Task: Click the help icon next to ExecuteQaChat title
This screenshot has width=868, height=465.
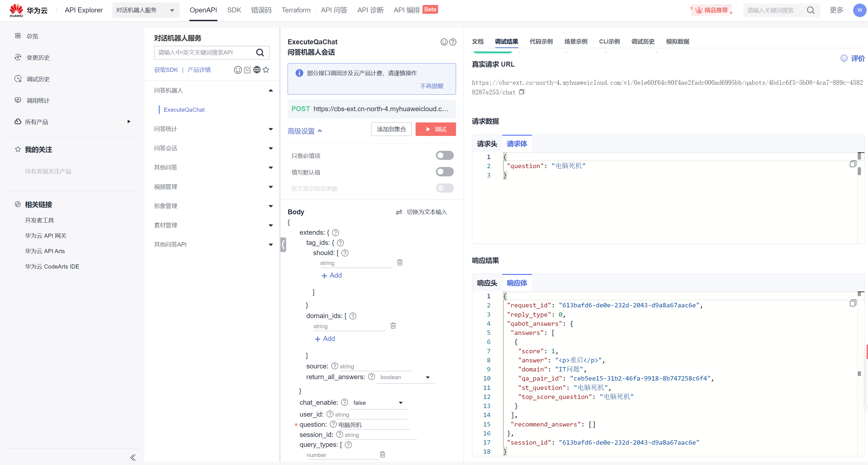Action: pos(453,42)
